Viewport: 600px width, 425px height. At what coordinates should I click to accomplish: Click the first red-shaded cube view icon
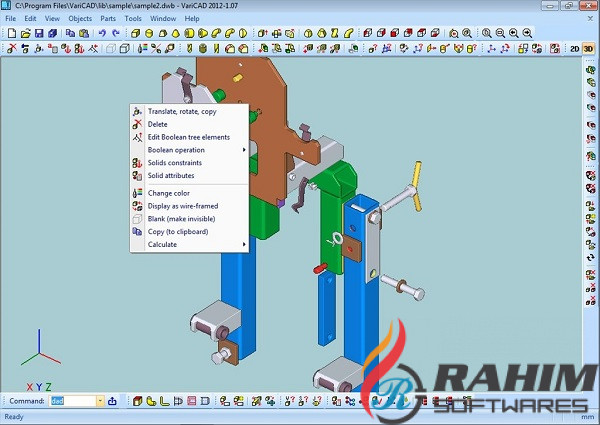[368, 33]
